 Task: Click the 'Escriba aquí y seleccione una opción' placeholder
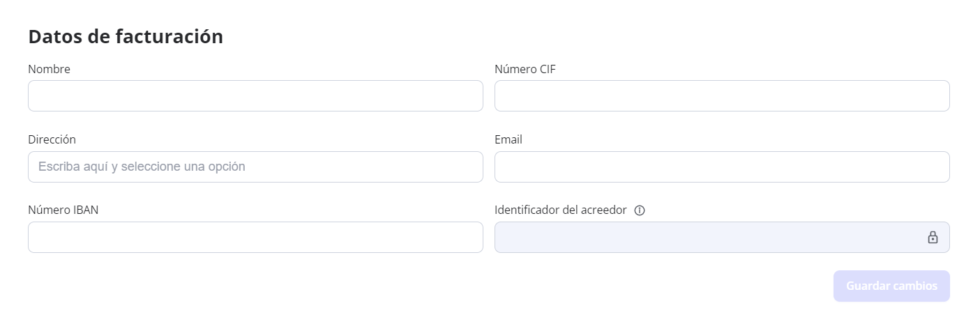click(142, 167)
